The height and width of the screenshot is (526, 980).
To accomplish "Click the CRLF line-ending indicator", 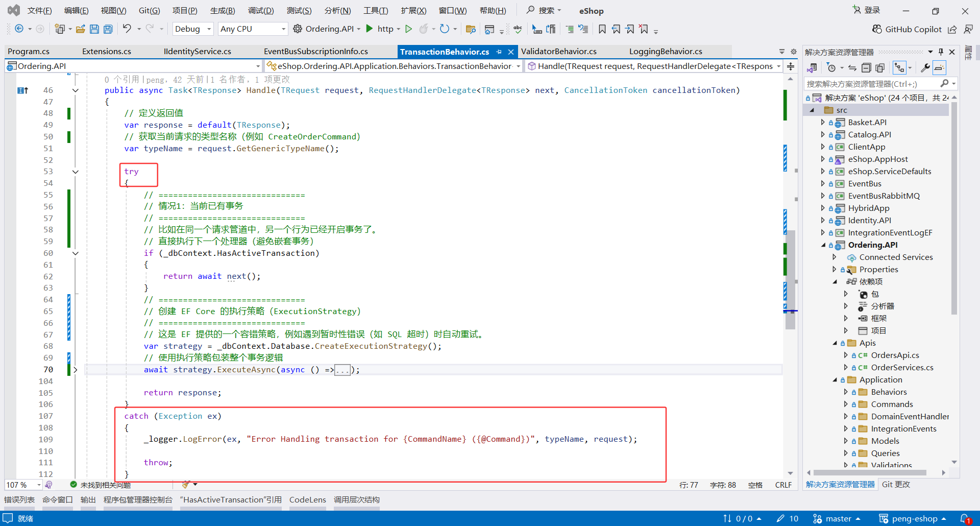I will click(783, 485).
